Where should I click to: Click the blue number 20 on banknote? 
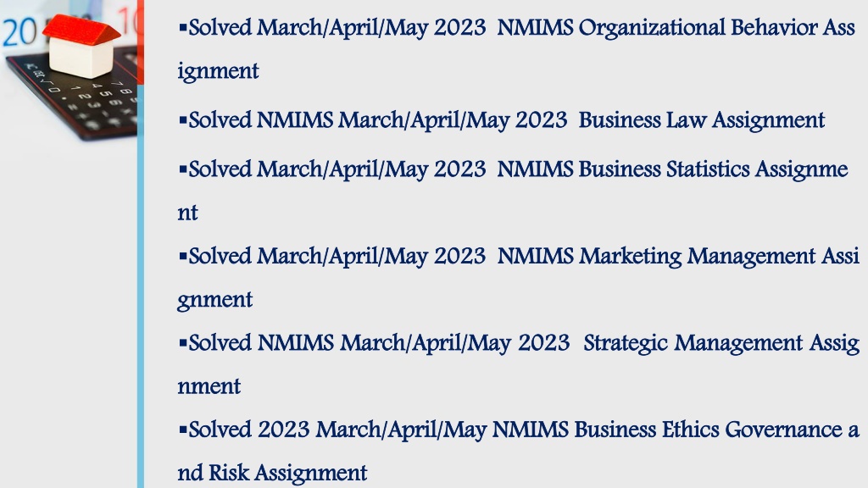20,32
